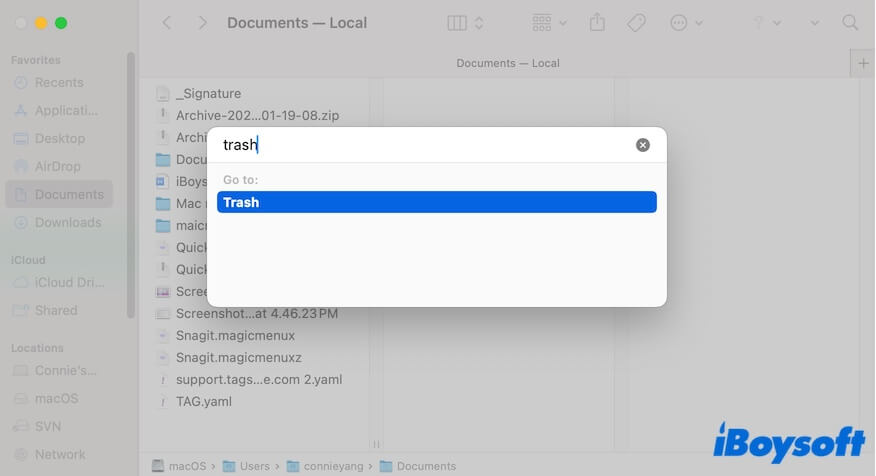The width and height of the screenshot is (876, 476).
Task: Select the _Signature file
Action: tap(207, 93)
